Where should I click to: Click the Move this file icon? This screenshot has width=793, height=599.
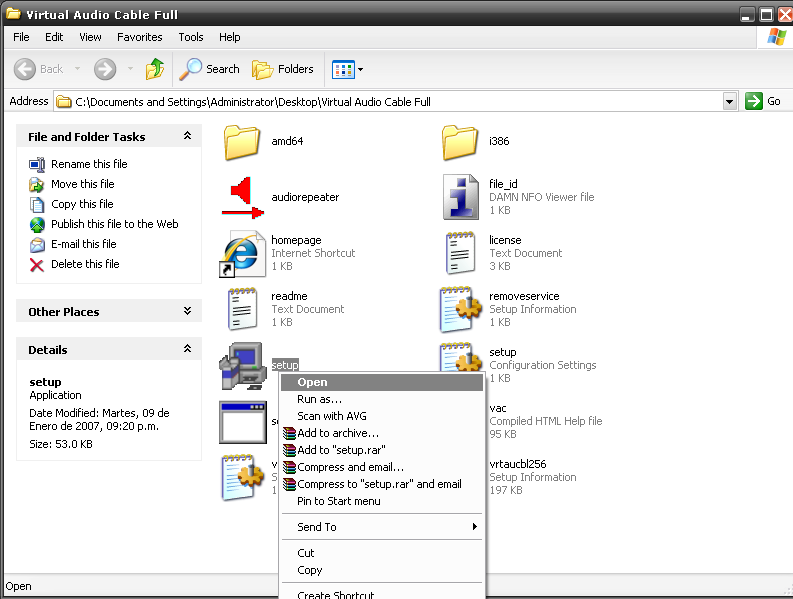[x=37, y=185]
